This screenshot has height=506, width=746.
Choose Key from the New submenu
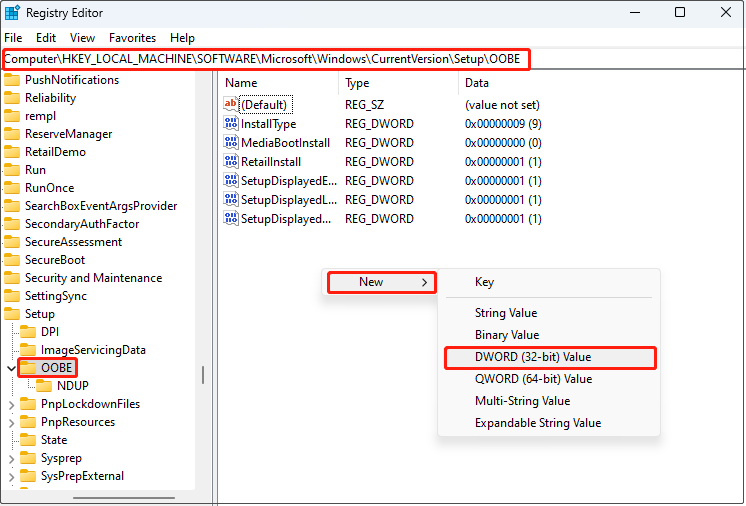pyautogui.click(x=549, y=282)
